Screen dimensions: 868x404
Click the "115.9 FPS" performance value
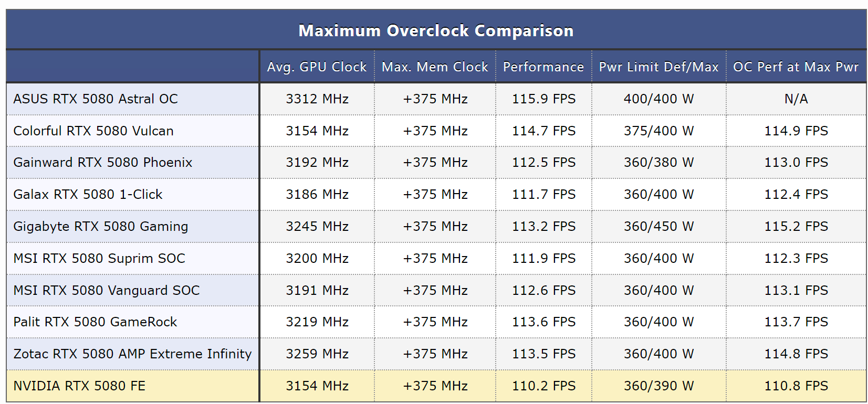[x=544, y=99]
